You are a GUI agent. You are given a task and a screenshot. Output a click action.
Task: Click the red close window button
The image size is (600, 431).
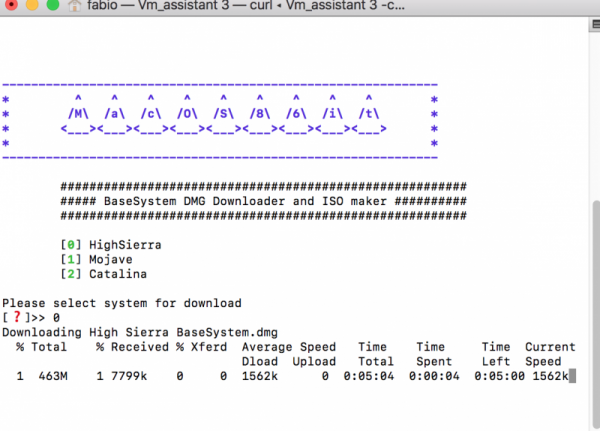[x=11, y=4]
